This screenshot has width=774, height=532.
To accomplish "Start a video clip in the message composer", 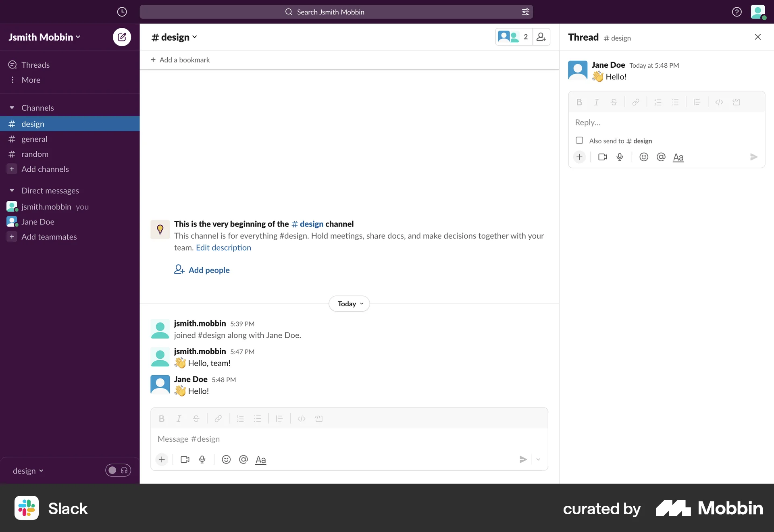I will coord(185,459).
